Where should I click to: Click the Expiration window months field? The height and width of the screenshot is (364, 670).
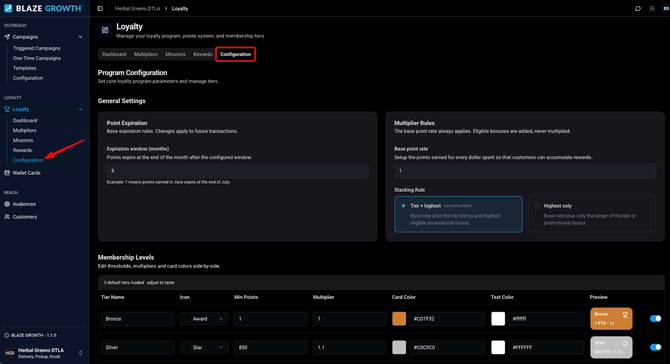tap(238, 171)
